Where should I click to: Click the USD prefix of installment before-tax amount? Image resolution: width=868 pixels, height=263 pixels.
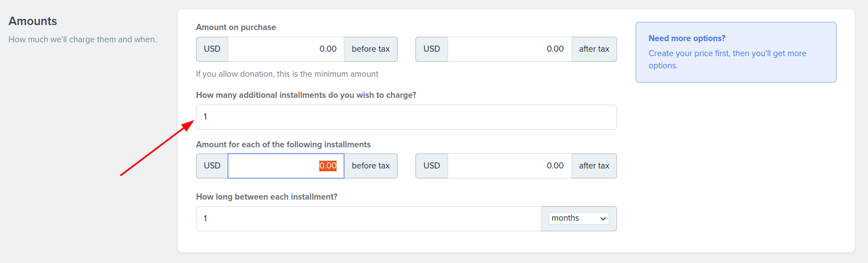click(212, 166)
